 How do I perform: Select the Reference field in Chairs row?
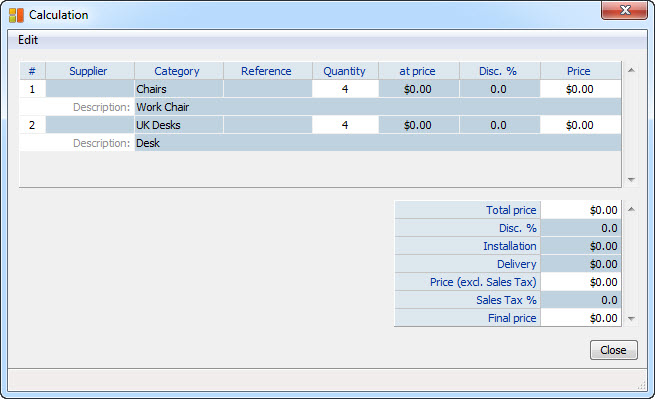268,89
